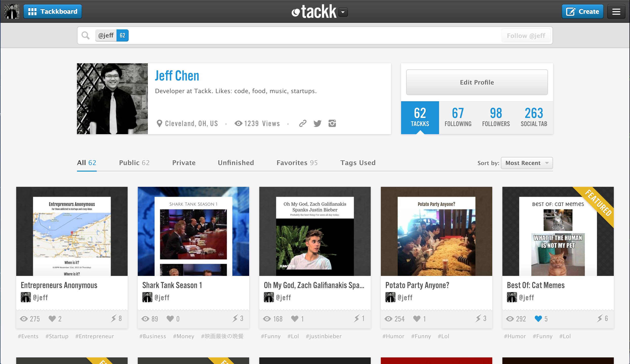630x364 pixels.
Task: Click the user avatar in top bar
Action: click(12, 11)
